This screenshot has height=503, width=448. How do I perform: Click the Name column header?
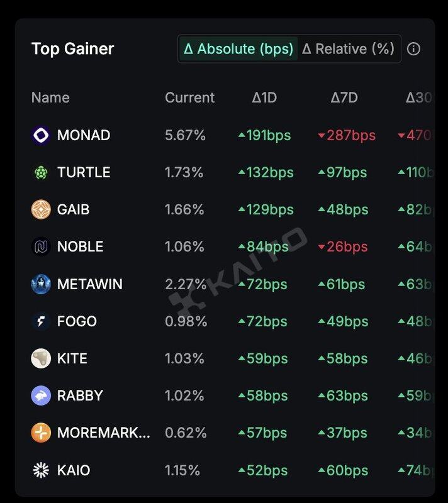coord(50,97)
